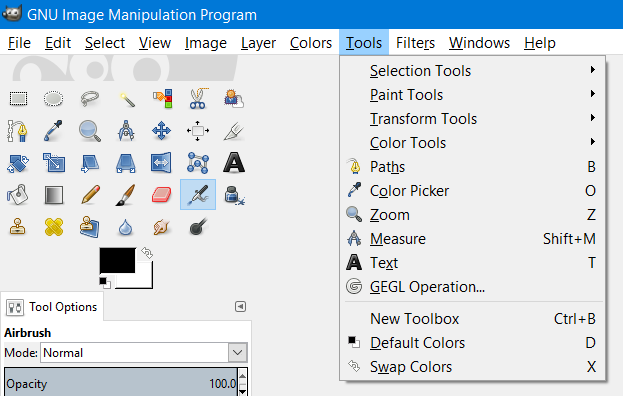The image size is (623, 396).
Task: Increase Opacity with the stepper up arrow
Action: point(242,375)
